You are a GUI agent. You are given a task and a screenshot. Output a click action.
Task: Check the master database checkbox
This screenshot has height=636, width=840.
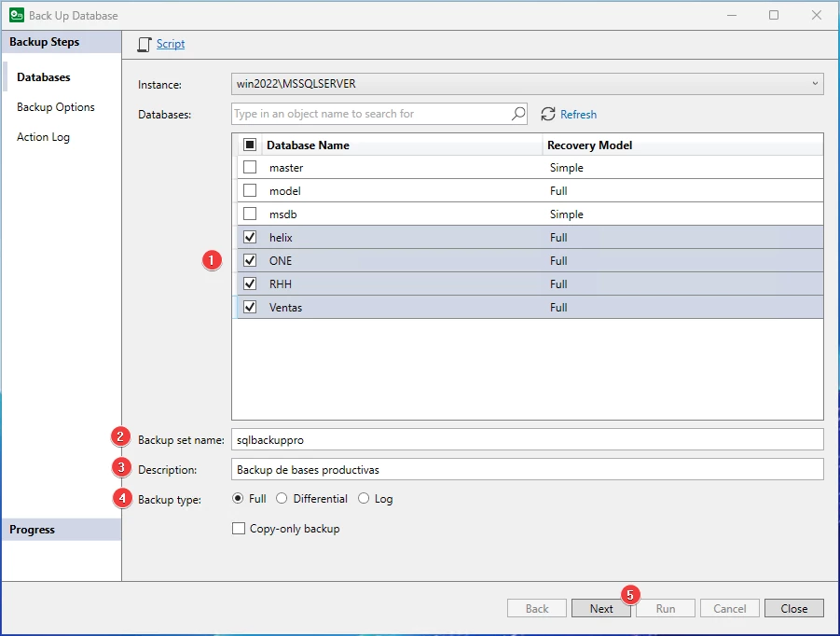tap(250, 167)
